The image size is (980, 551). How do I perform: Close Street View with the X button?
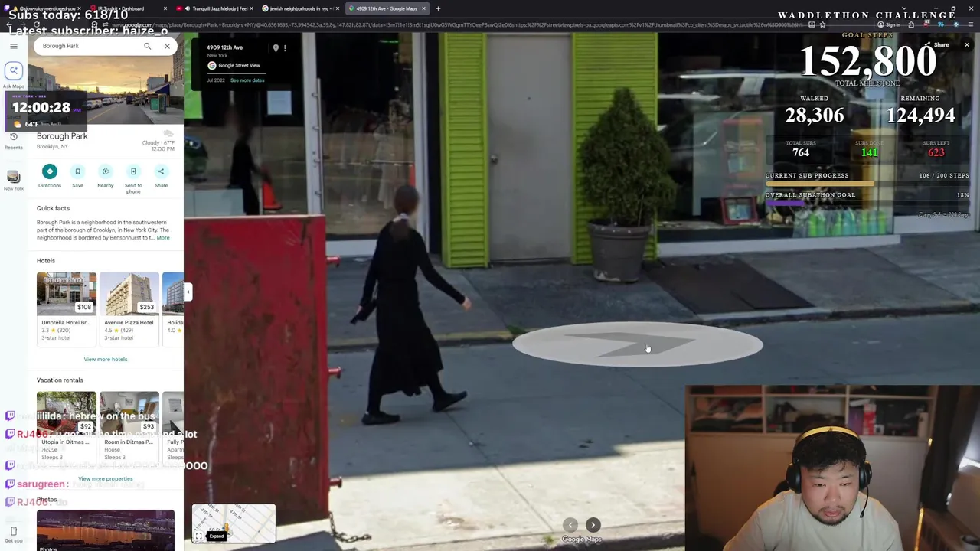click(x=966, y=45)
